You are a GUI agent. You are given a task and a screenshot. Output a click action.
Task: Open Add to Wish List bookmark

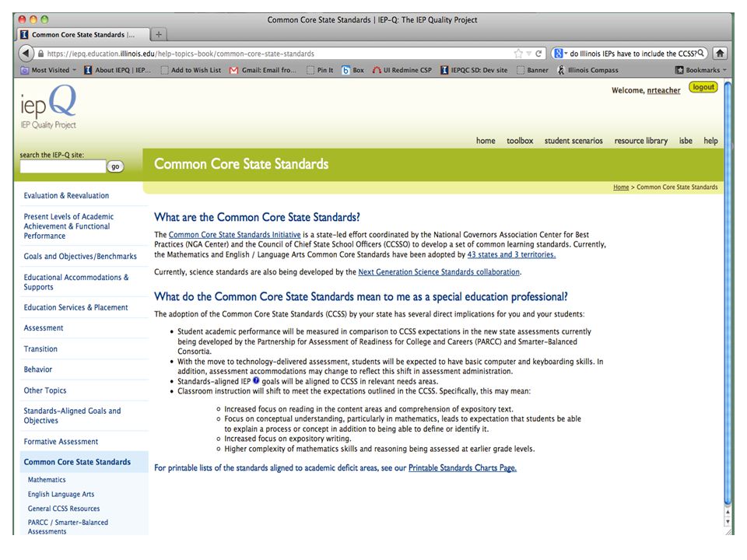point(191,70)
